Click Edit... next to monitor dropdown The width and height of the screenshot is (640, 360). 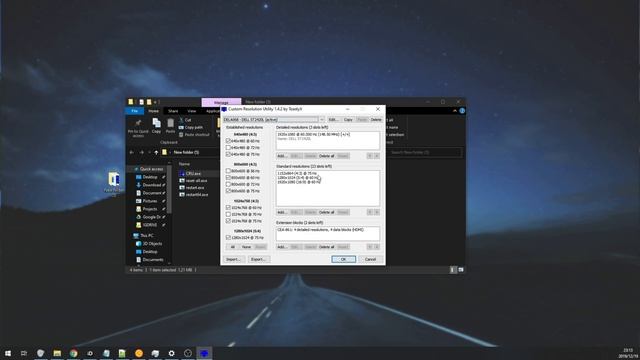pyautogui.click(x=333, y=120)
